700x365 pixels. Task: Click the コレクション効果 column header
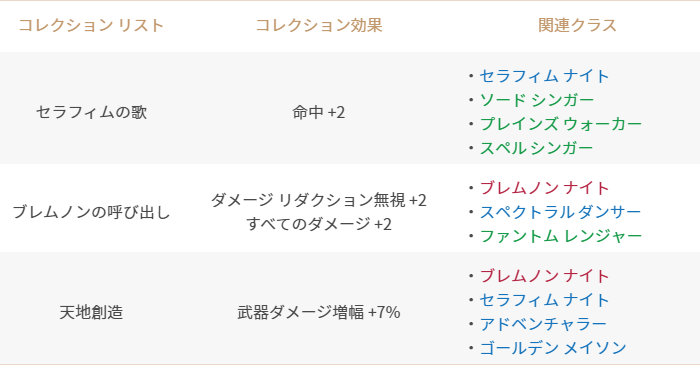click(x=319, y=25)
